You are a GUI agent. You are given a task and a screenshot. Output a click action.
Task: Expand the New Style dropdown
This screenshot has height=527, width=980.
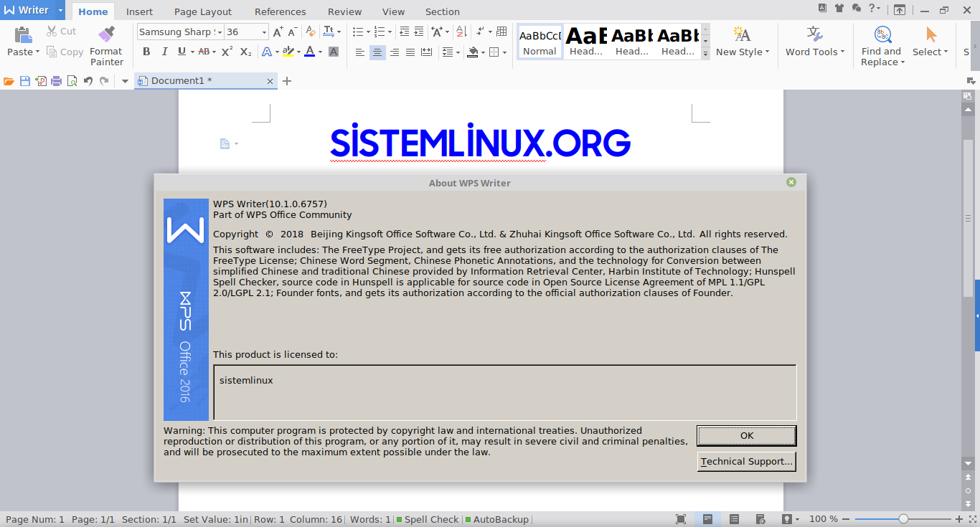(767, 52)
